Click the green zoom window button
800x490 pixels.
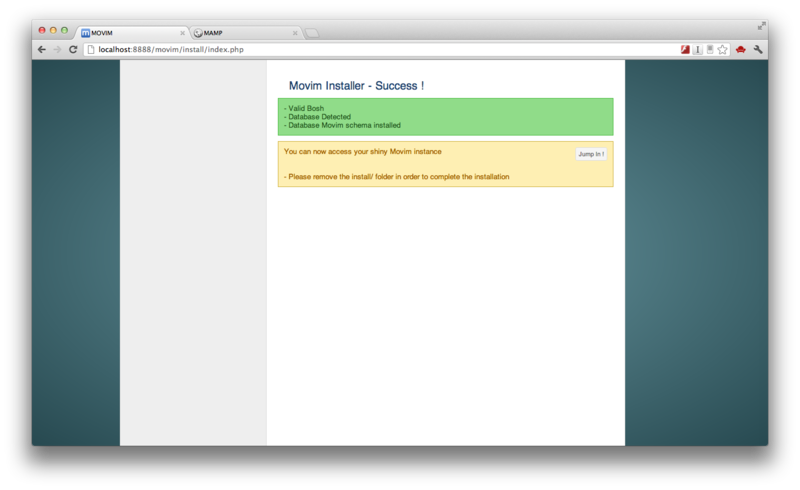coord(64,30)
